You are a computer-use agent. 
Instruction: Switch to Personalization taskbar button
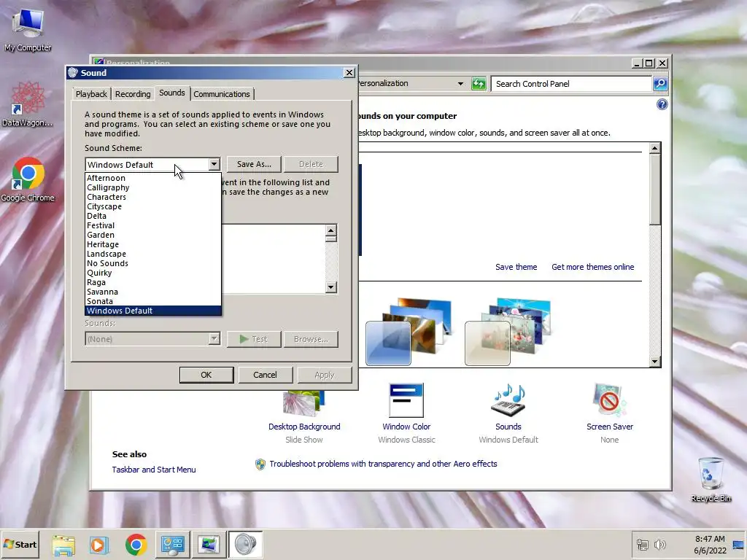click(x=209, y=544)
